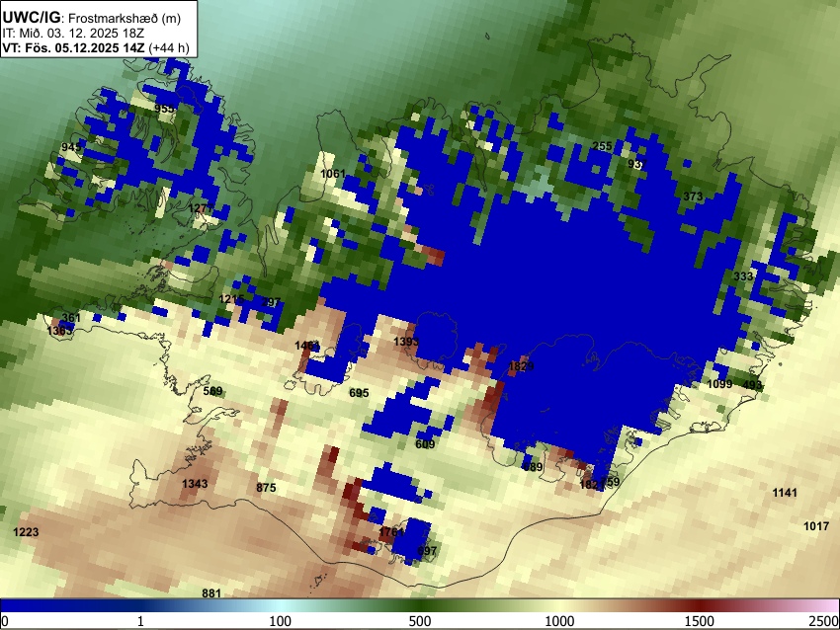This screenshot has height=630, width=840.
Task: Pick the map value 689
Action: click(x=533, y=467)
